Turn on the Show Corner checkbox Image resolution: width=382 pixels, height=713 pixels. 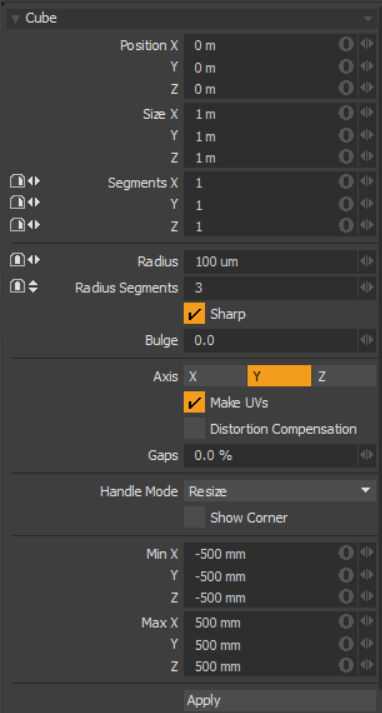point(194,517)
